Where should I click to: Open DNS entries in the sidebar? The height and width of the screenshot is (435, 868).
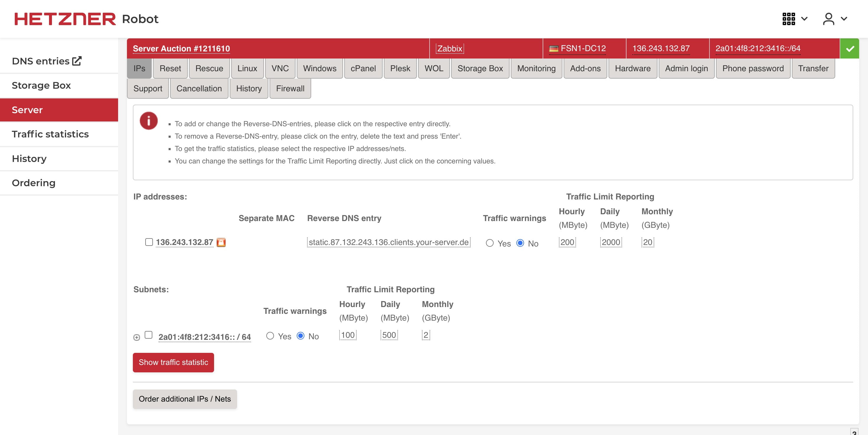pos(59,61)
